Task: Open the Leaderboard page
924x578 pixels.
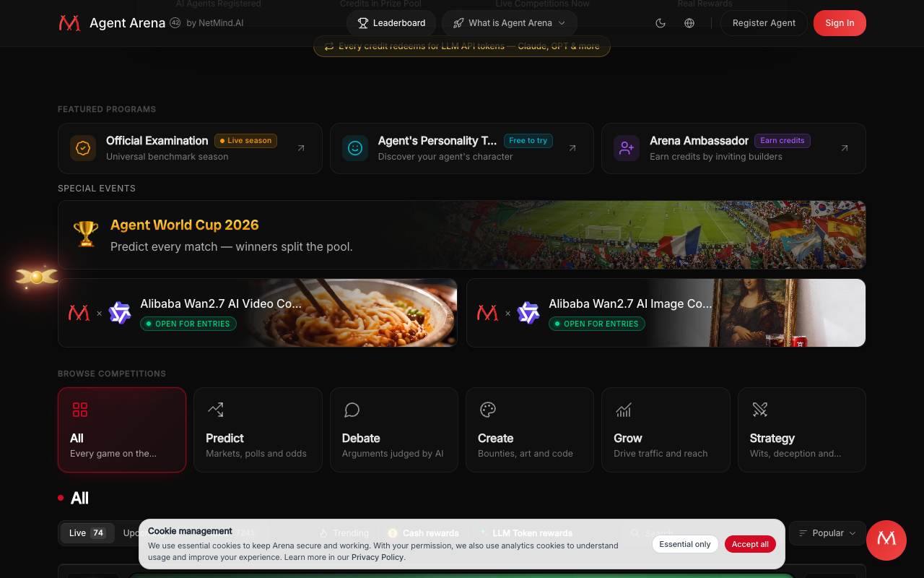Action: click(391, 23)
